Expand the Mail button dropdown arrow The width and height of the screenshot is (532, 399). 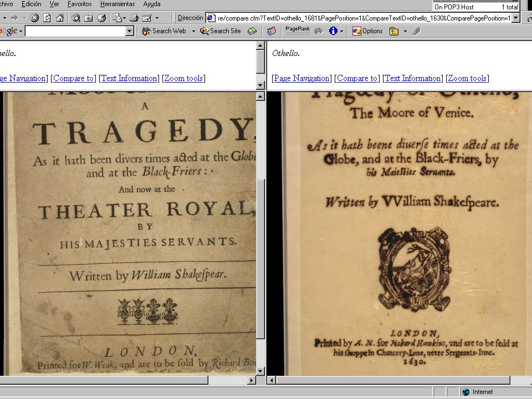[x=125, y=18]
